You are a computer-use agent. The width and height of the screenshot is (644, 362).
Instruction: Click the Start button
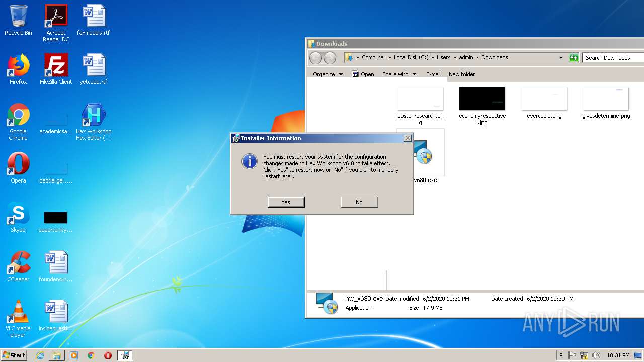tap(14, 355)
